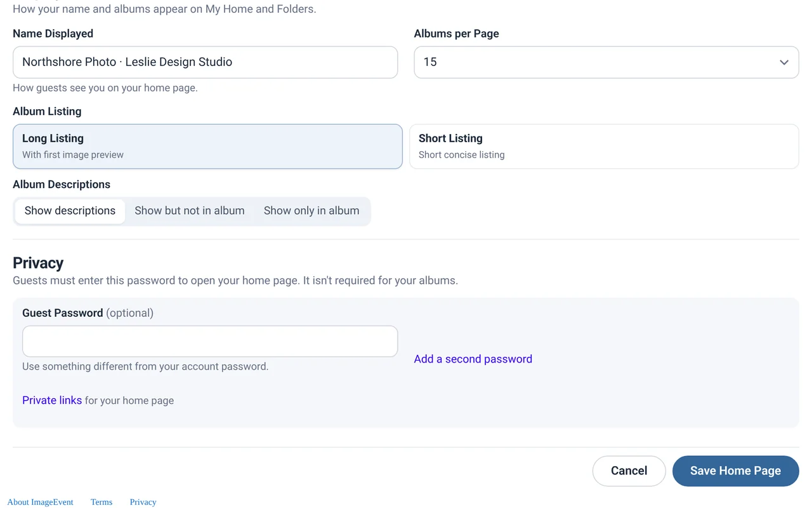Select the Long Listing option
Viewport: 812px width, 508px height.
[207, 146]
